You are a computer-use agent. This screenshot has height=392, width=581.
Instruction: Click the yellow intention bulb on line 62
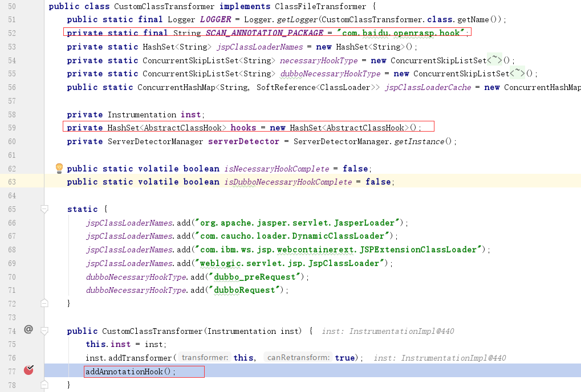59,168
